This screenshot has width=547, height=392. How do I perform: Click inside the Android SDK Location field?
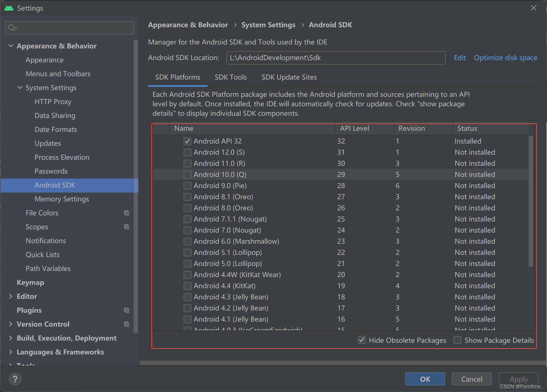(334, 58)
